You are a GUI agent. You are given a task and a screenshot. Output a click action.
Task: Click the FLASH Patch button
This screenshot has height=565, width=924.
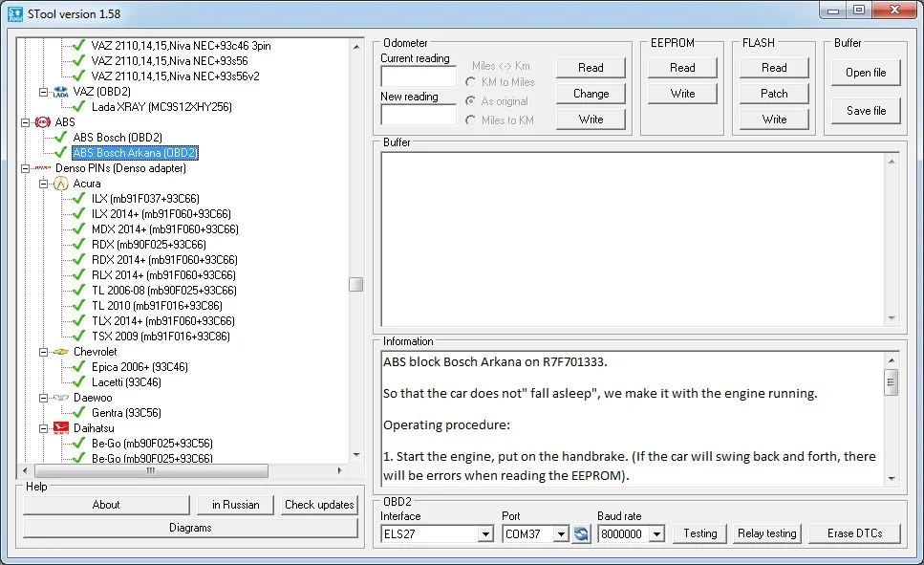click(774, 93)
